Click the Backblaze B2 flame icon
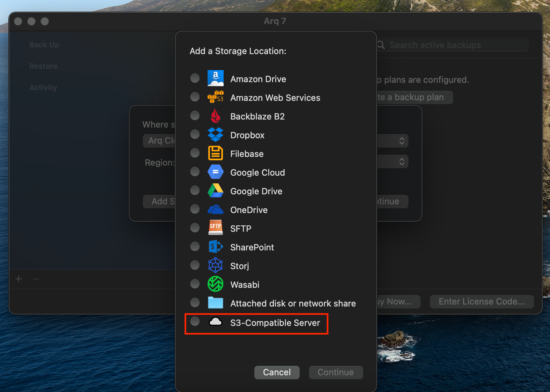 216,116
